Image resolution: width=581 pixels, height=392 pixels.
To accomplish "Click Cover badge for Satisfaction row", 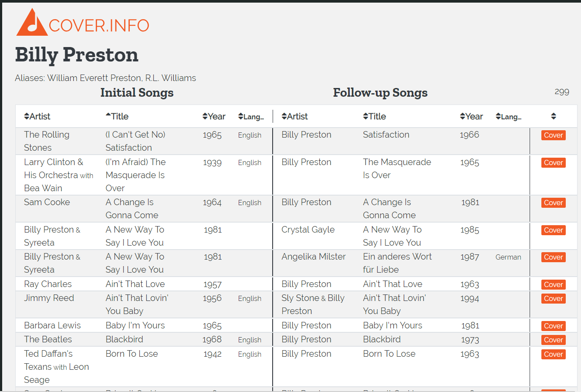I will (x=554, y=135).
